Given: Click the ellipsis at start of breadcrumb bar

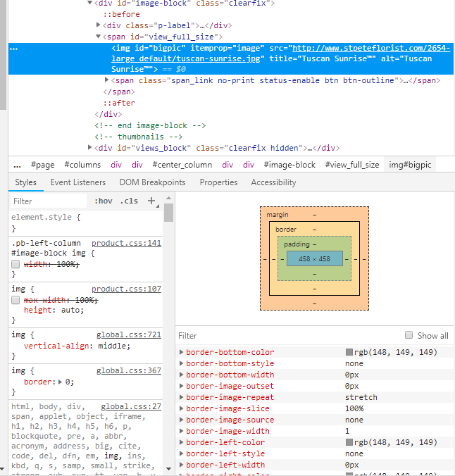Looking at the screenshot, I should coord(17,165).
